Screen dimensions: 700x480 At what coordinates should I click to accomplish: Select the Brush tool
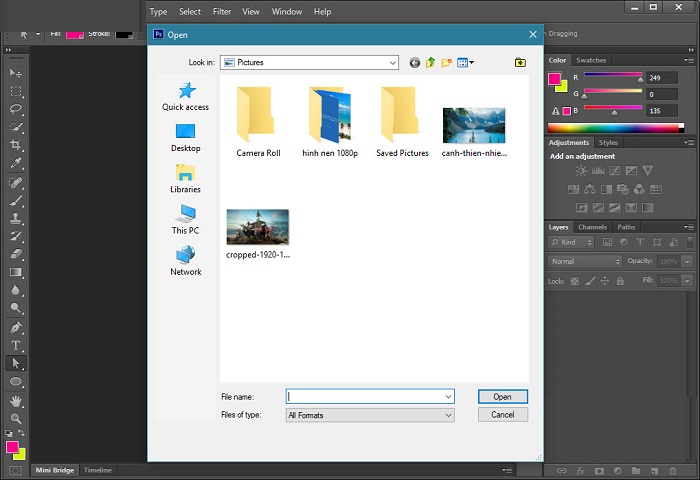point(16,200)
